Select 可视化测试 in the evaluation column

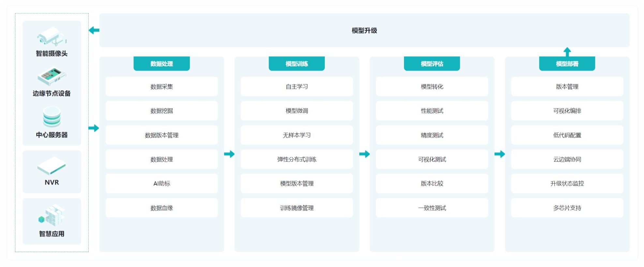[x=432, y=159]
